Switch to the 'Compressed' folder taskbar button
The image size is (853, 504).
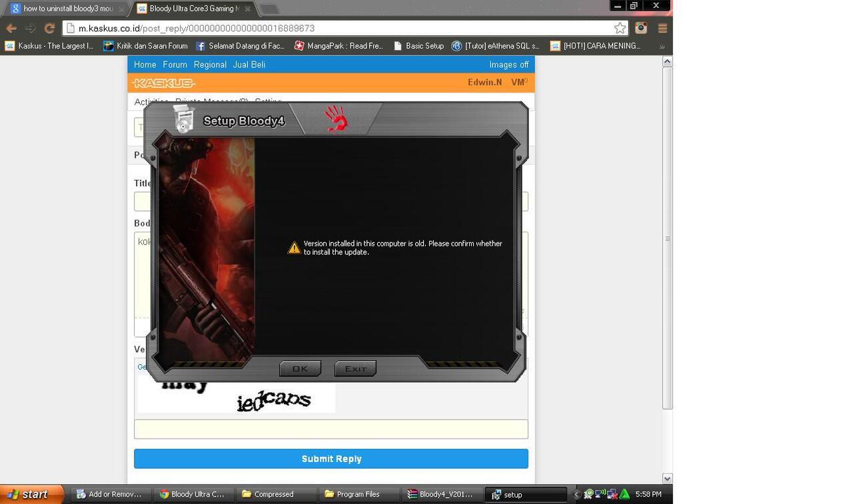[276, 494]
